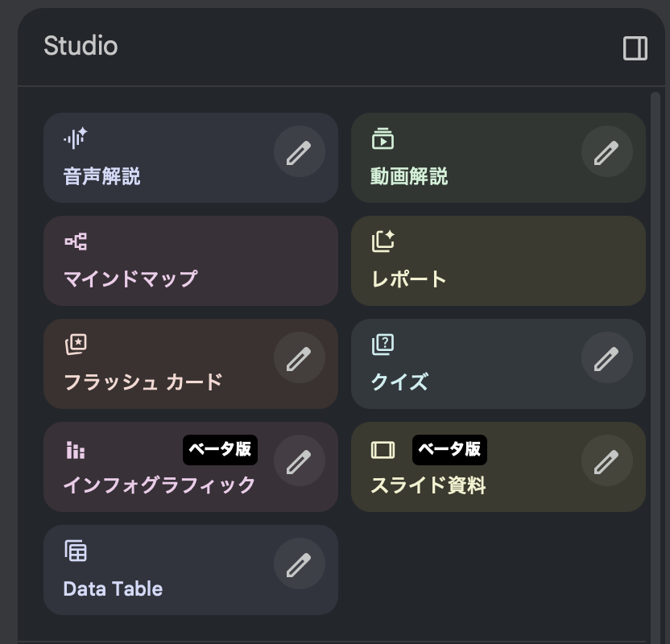The height and width of the screenshot is (644, 670).
Task: Select the レポート card
Action: [x=498, y=261]
